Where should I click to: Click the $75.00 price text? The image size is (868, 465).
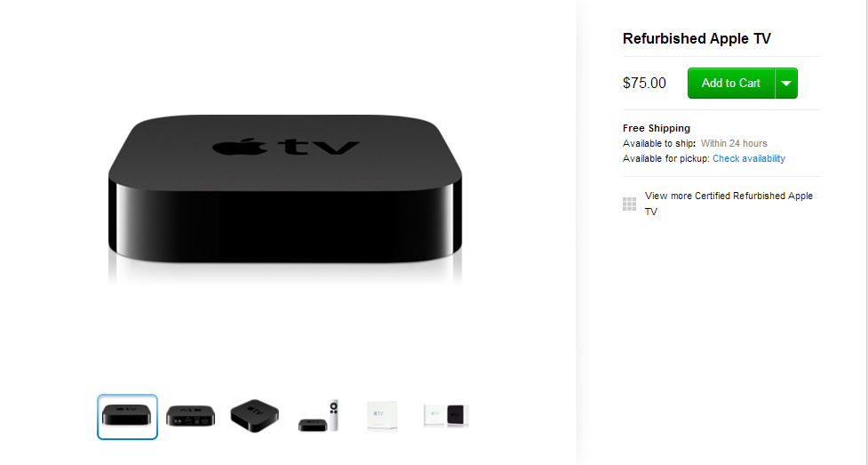[644, 84]
